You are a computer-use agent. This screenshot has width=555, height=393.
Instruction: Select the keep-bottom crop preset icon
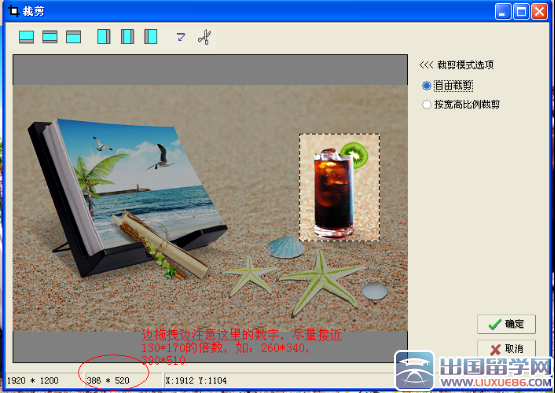tap(73, 37)
